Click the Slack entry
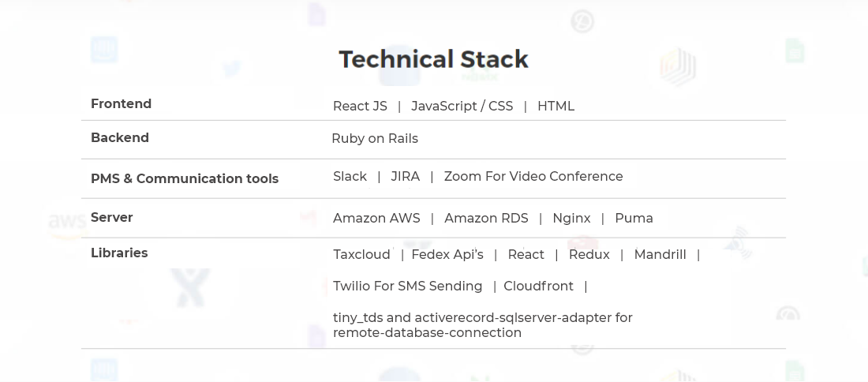This screenshot has width=868, height=382. coord(350,177)
